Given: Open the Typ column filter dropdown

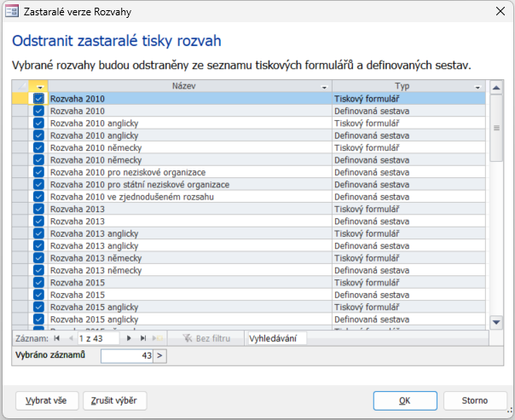Looking at the screenshot, I should [477, 87].
